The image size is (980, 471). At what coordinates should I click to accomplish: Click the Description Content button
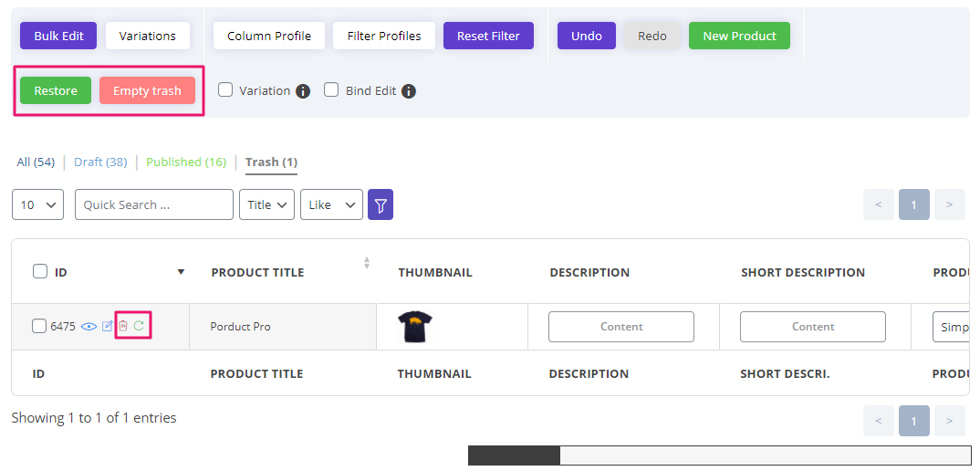[621, 327]
